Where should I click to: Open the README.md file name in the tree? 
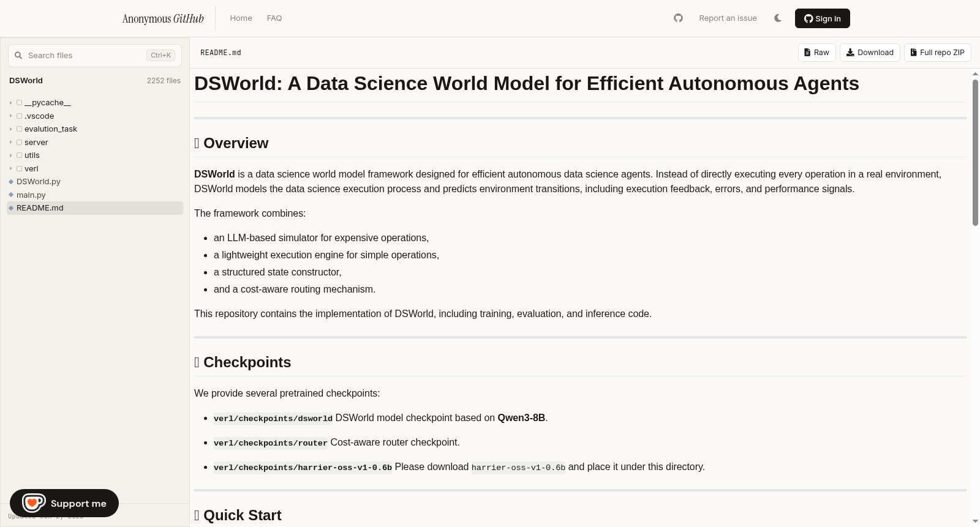(x=40, y=208)
